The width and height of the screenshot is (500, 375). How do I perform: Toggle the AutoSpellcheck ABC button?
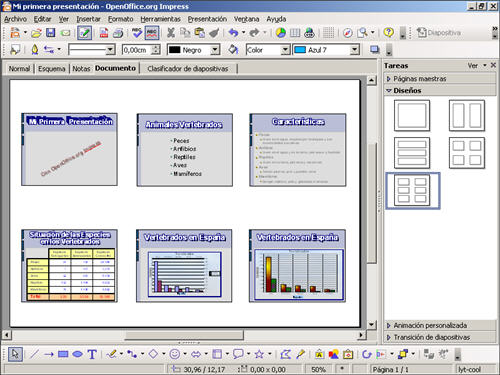tap(152, 33)
